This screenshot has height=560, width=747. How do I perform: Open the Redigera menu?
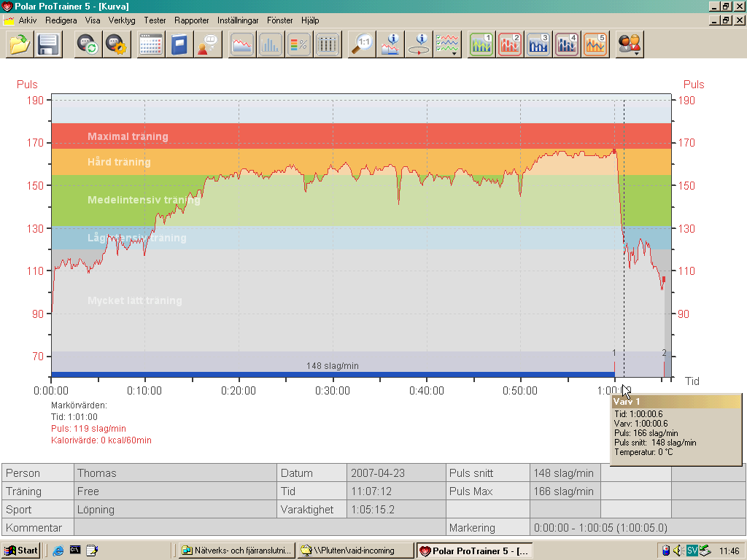pyautogui.click(x=61, y=20)
